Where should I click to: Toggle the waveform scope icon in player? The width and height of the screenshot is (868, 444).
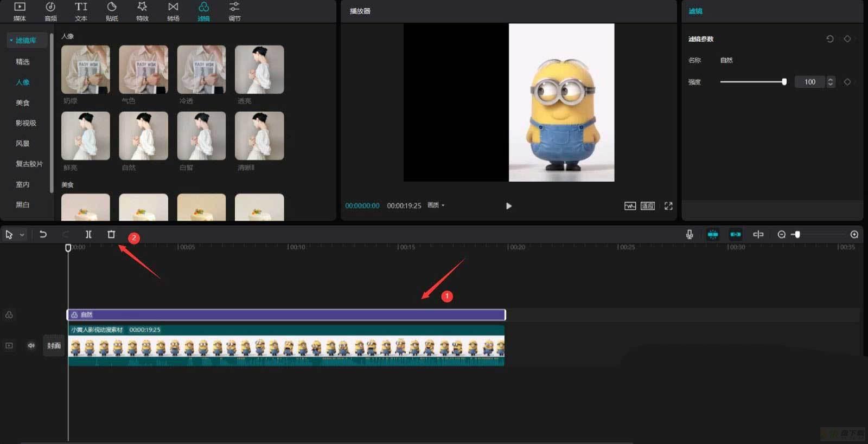[x=630, y=206]
